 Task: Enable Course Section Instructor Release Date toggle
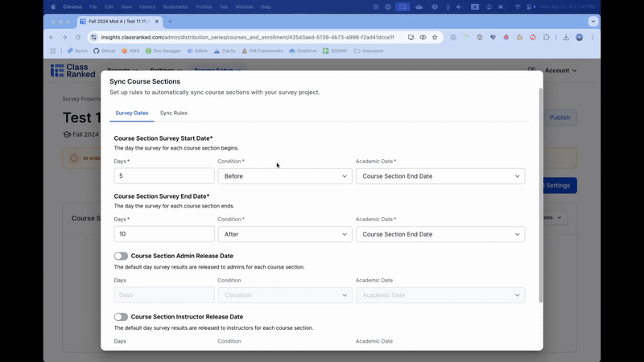[x=121, y=317]
